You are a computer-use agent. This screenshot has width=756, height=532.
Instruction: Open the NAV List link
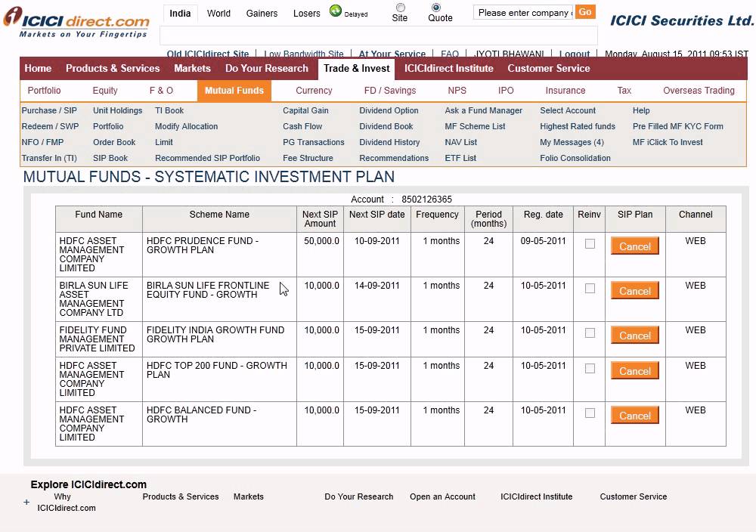(461, 142)
